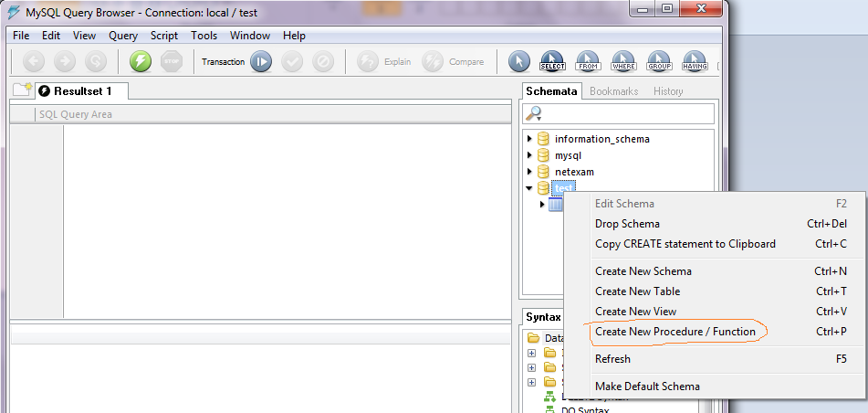Select the information_schema tree item
The width and height of the screenshot is (868, 413).
[x=602, y=139]
